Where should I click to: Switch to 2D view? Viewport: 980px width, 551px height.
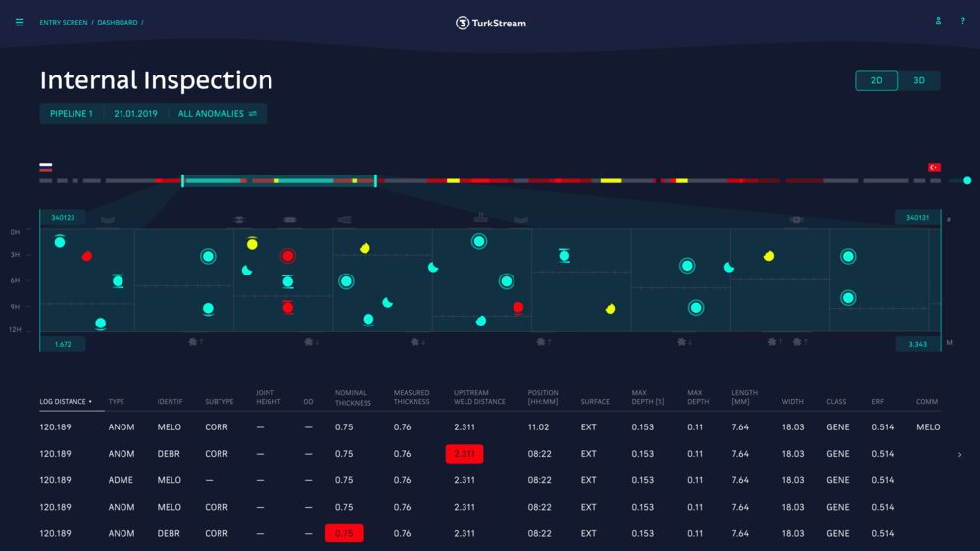[x=876, y=80]
